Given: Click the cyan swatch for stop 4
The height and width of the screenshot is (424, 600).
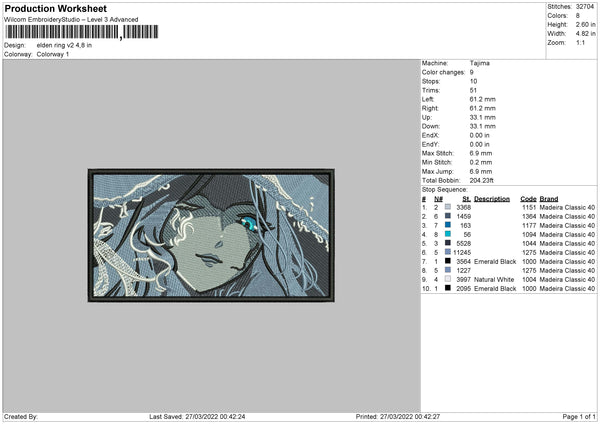Looking at the screenshot, I should pyautogui.click(x=448, y=234).
